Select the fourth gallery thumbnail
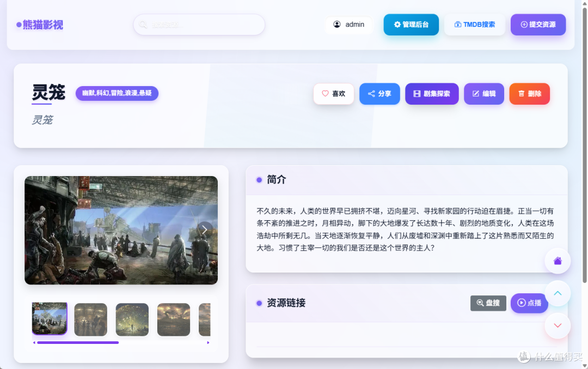Viewport: 588px width, 369px height. point(174,319)
